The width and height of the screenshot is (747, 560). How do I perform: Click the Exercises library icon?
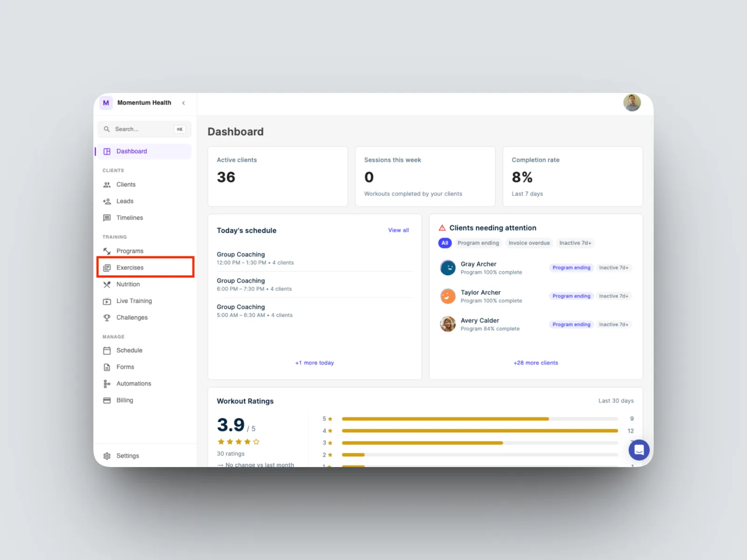click(107, 268)
